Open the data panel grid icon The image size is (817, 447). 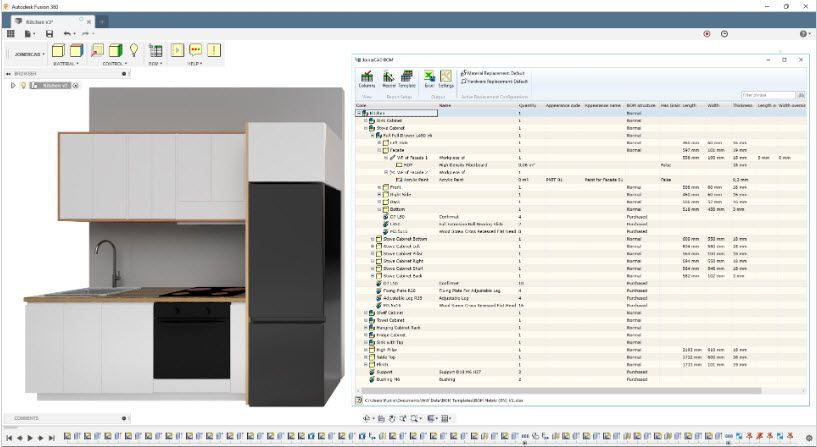point(10,34)
